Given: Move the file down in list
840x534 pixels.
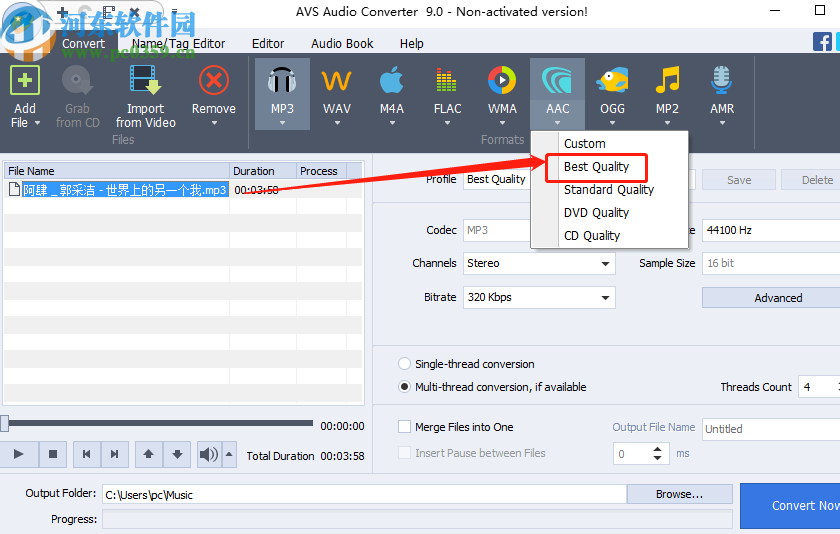Looking at the screenshot, I should pyautogui.click(x=177, y=454).
